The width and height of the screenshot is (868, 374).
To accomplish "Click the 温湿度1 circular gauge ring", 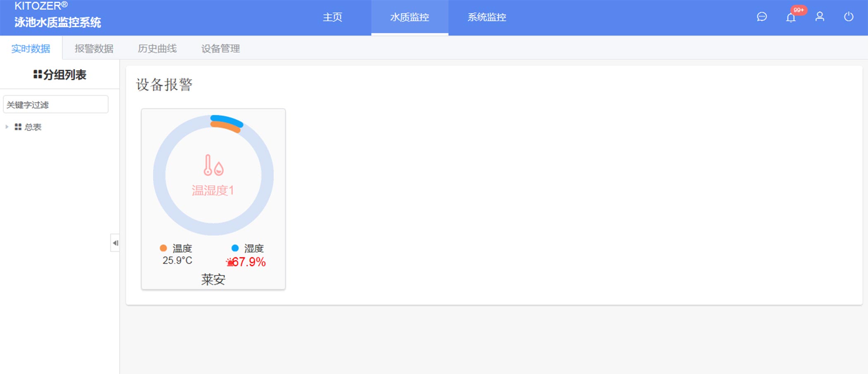I will 159,176.
